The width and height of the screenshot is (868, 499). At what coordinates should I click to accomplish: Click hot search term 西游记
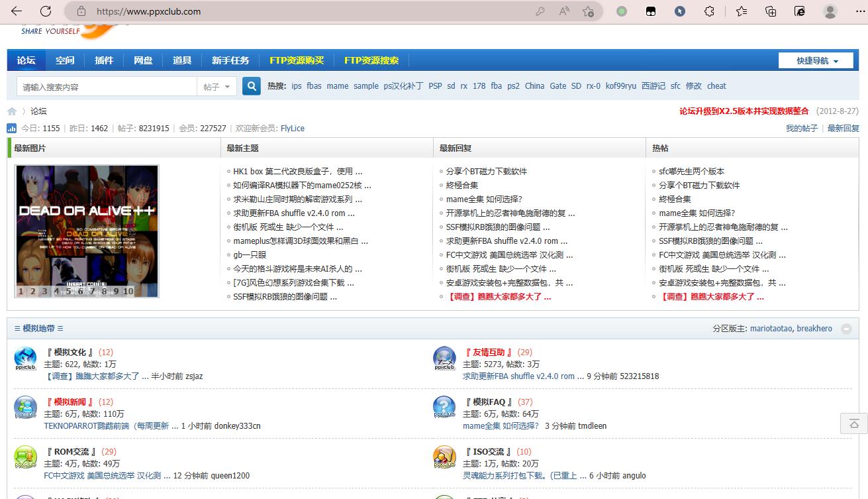(x=653, y=86)
